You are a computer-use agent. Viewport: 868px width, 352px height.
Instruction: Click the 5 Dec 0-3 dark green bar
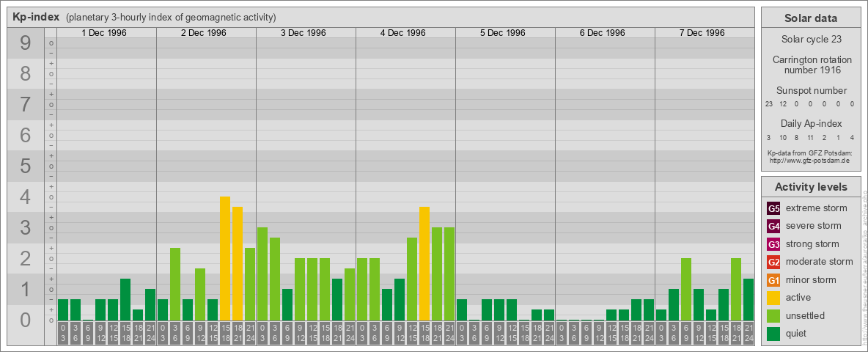pyautogui.click(x=462, y=310)
